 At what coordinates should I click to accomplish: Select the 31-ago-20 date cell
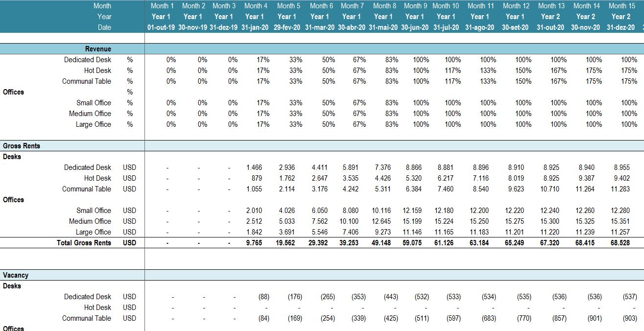[480, 27]
